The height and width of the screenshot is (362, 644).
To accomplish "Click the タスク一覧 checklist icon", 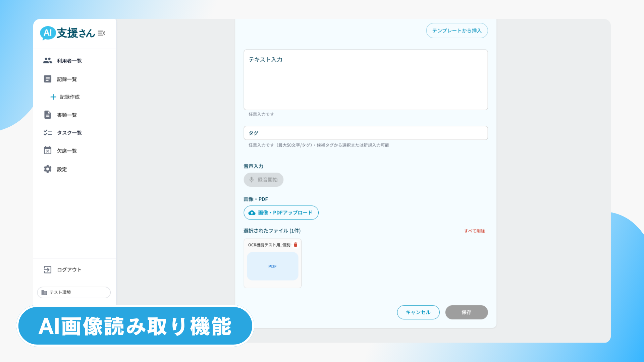I will (x=48, y=133).
